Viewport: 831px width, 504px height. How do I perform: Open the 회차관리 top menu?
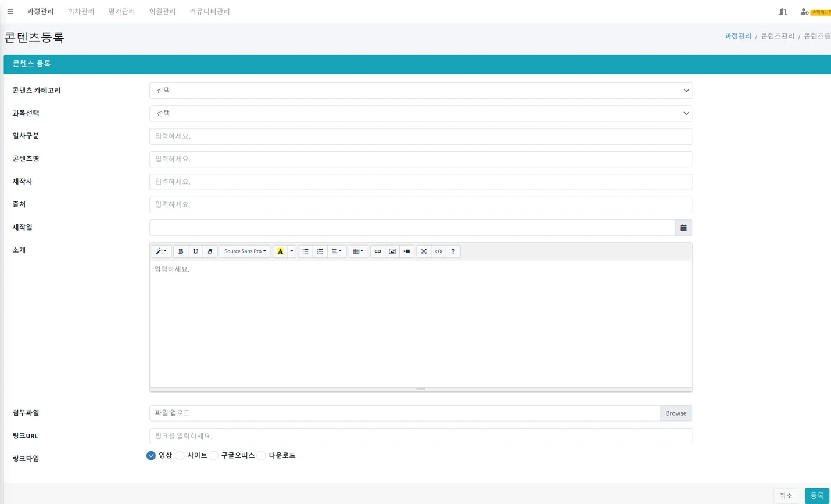[81, 12]
